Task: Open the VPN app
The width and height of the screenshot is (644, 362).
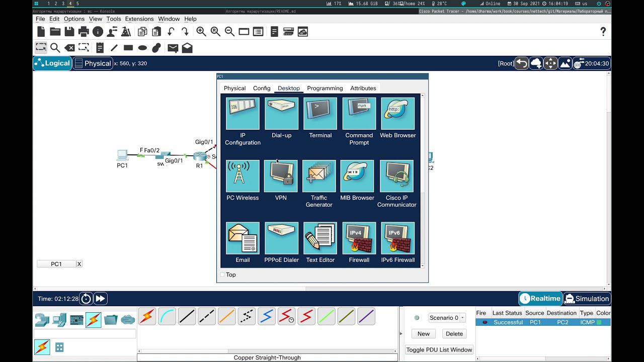Action: coord(281,176)
